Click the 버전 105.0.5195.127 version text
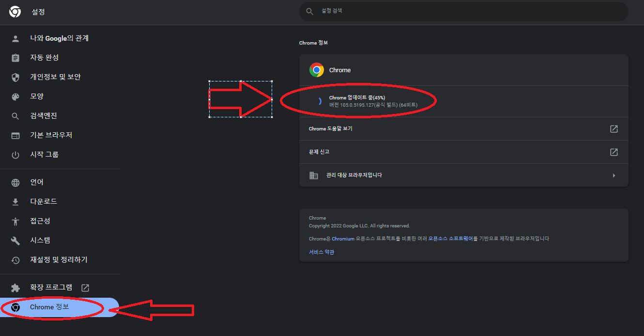The image size is (644, 336). coord(373,105)
